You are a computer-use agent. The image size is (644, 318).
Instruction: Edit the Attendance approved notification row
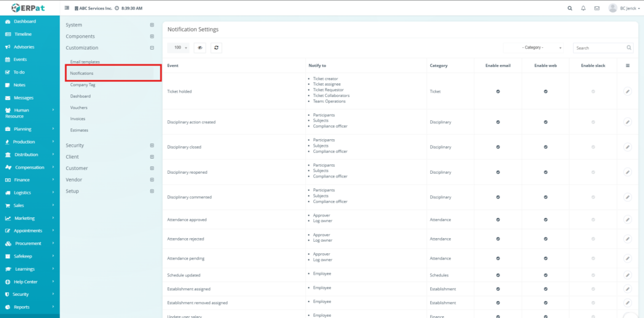coord(627,220)
